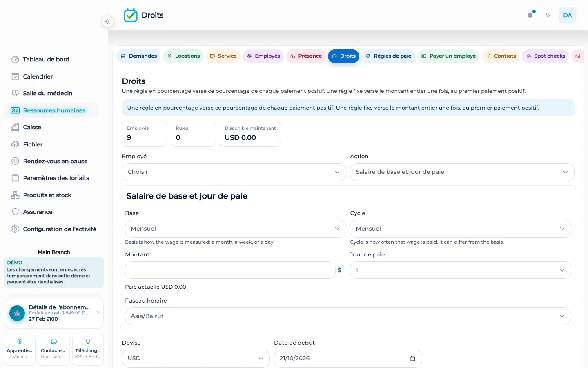Click the dollar currency icon beside Montant
This screenshot has height=368, width=588.
point(339,270)
